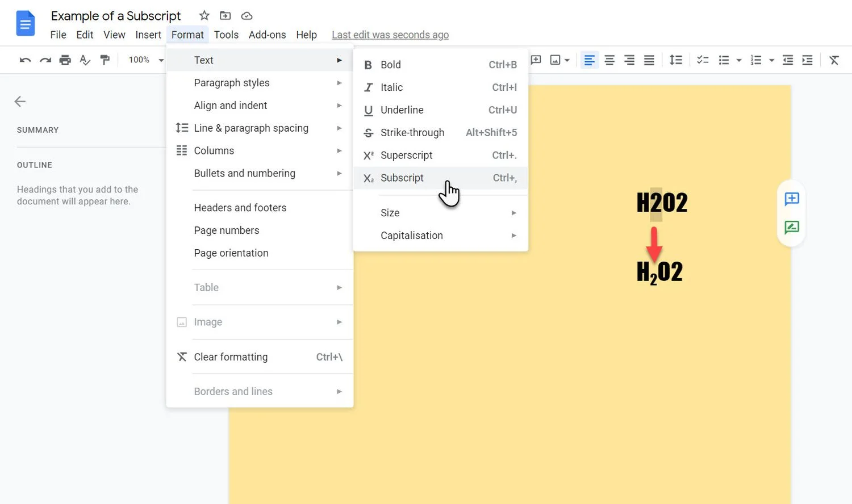Open the 100% zoom dropdown
The image size is (852, 504).
coord(145,60)
